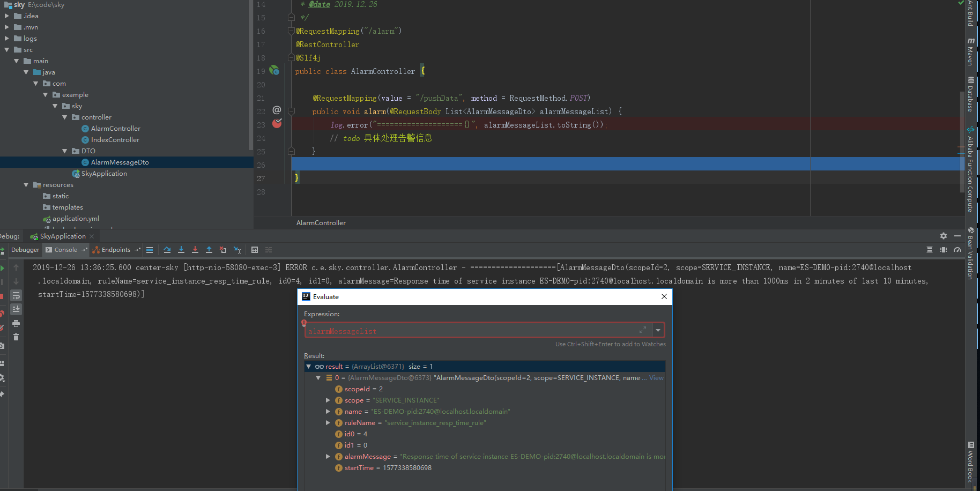Switch to the Console tab
Image resolution: width=980 pixels, height=491 pixels.
point(65,250)
